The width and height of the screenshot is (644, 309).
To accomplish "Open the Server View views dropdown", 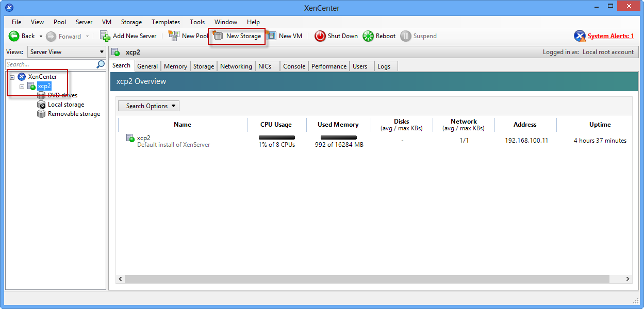I will [67, 52].
